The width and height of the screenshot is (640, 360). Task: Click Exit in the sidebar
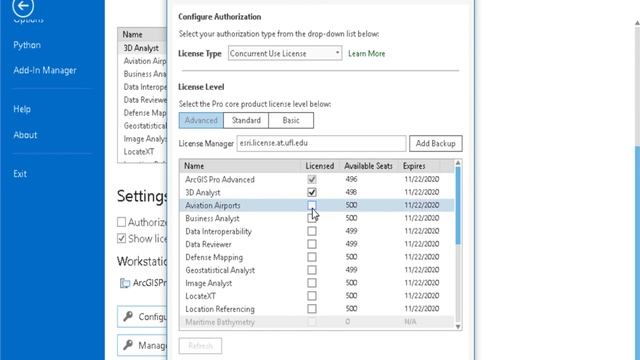tap(20, 174)
